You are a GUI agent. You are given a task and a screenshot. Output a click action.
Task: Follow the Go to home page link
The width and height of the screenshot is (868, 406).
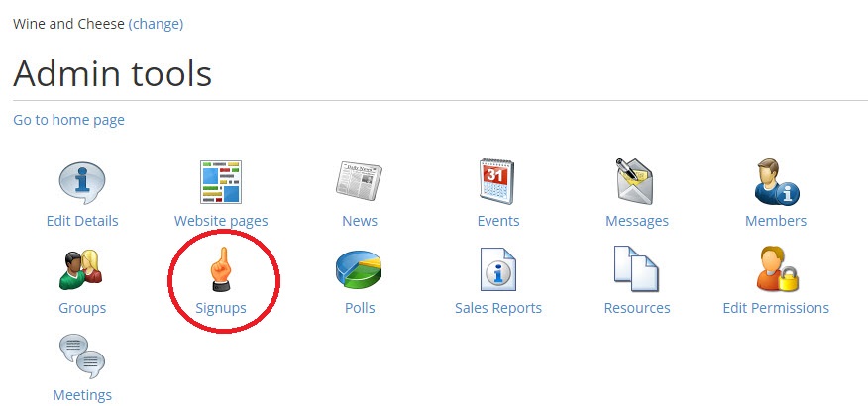(68, 120)
